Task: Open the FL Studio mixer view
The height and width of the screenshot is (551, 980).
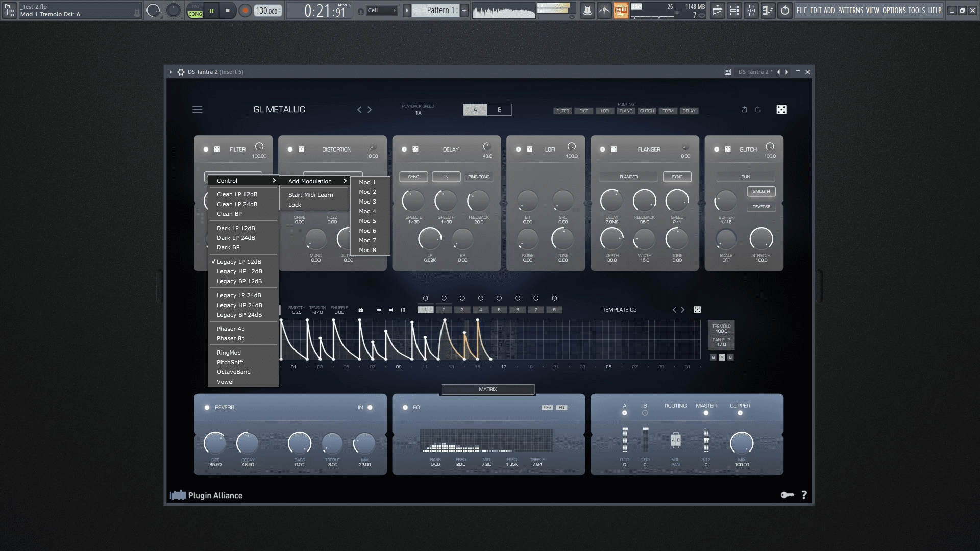Action: [x=751, y=10]
